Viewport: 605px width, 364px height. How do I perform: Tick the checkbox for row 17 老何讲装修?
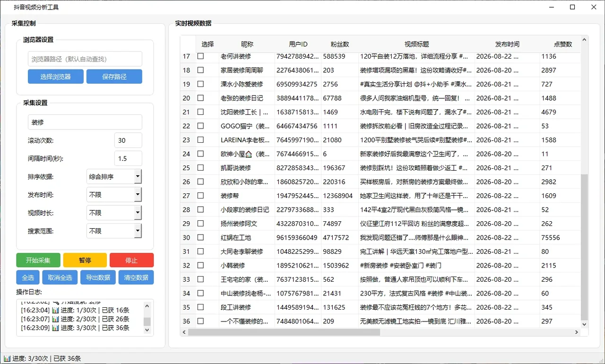point(200,56)
